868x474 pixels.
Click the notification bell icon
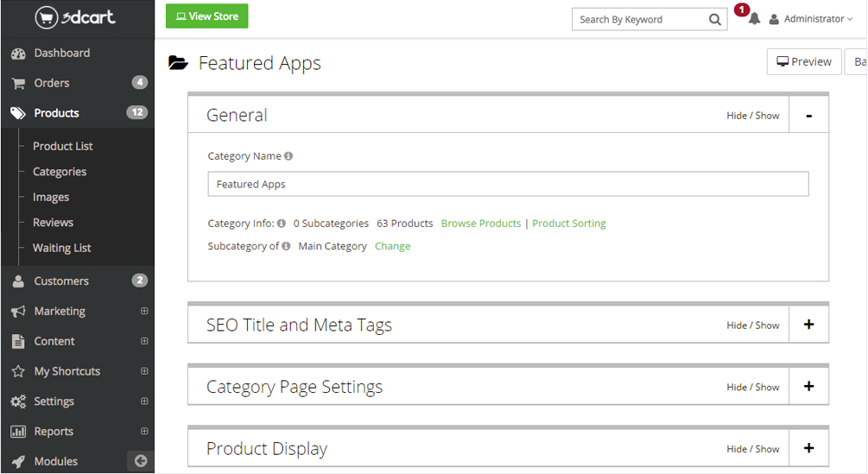[x=754, y=19]
